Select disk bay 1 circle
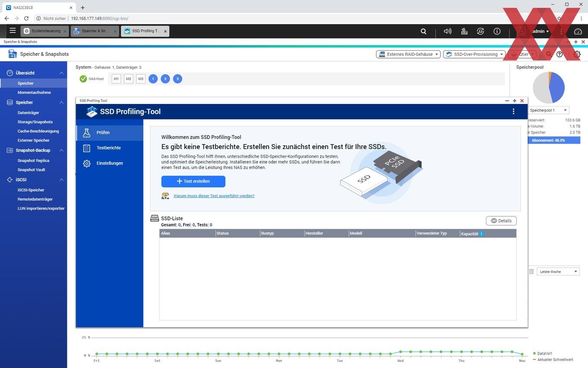The height and width of the screenshot is (368, 588). (153, 79)
